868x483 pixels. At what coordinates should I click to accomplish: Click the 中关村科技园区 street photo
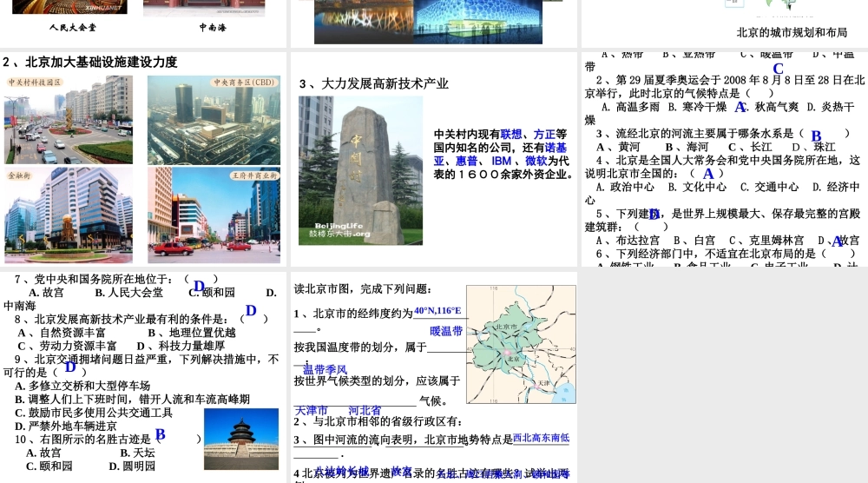[69, 120]
